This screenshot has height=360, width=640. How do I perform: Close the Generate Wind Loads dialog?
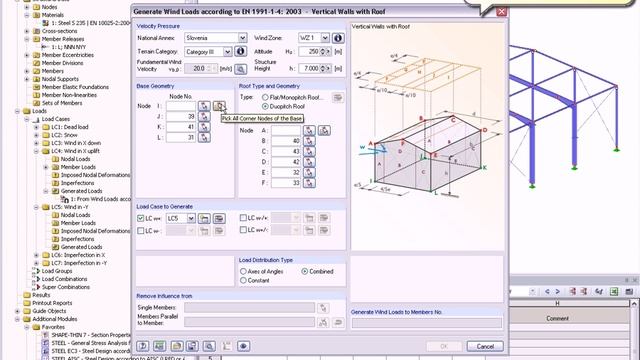click(501, 12)
